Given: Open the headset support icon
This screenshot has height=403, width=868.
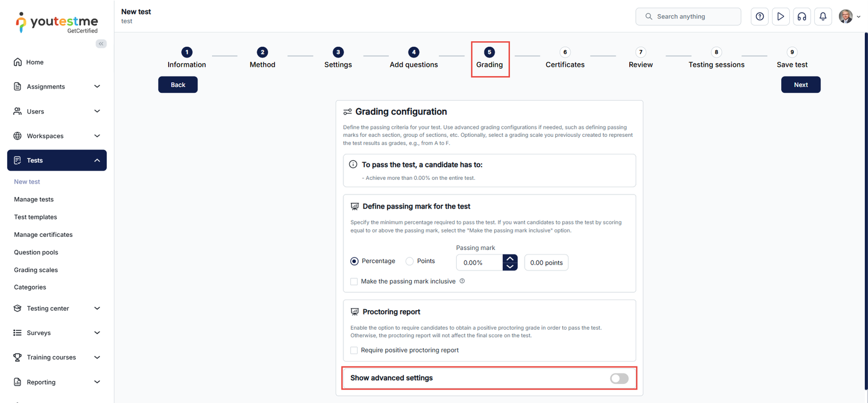Looking at the screenshot, I should [802, 16].
